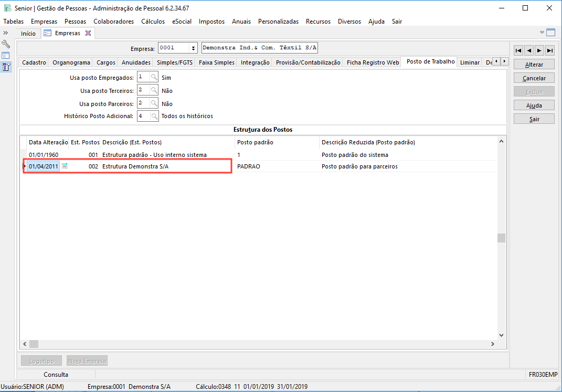Click the window layout icon top right
Image resolution: width=562 pixels, height=392 pixels.
click(551, 32)
